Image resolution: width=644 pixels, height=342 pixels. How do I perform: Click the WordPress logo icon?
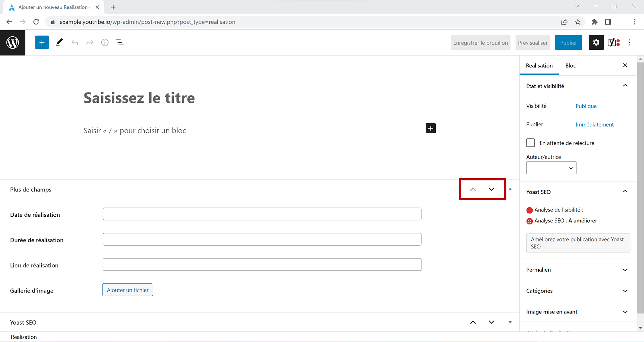12,43
